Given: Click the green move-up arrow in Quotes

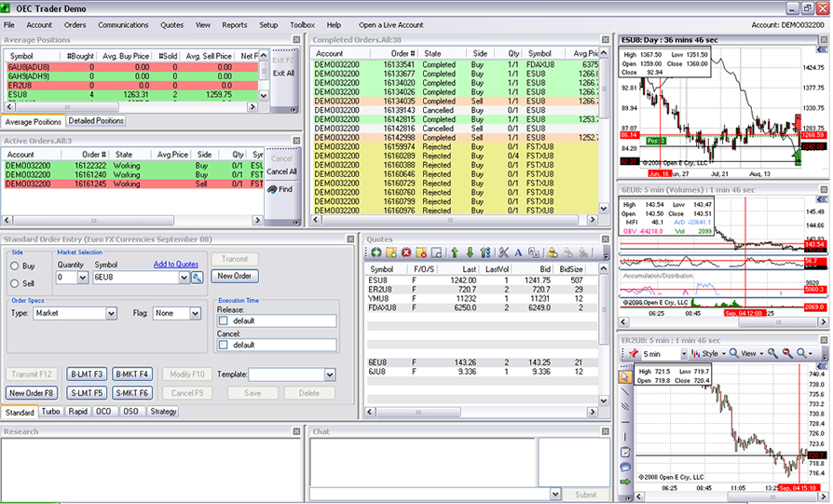Looking at the screenshot, I should [455, 252].
